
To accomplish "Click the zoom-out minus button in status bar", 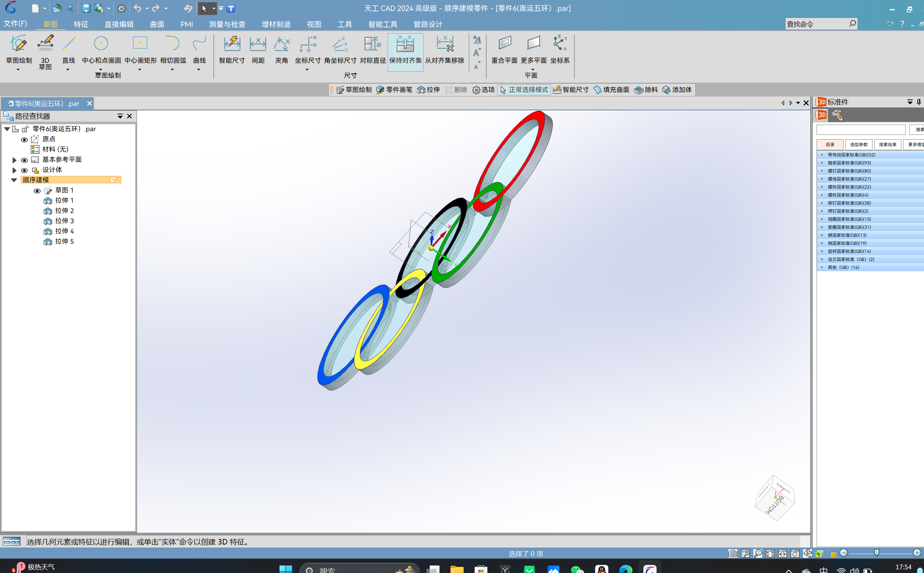I will [844, 553].
